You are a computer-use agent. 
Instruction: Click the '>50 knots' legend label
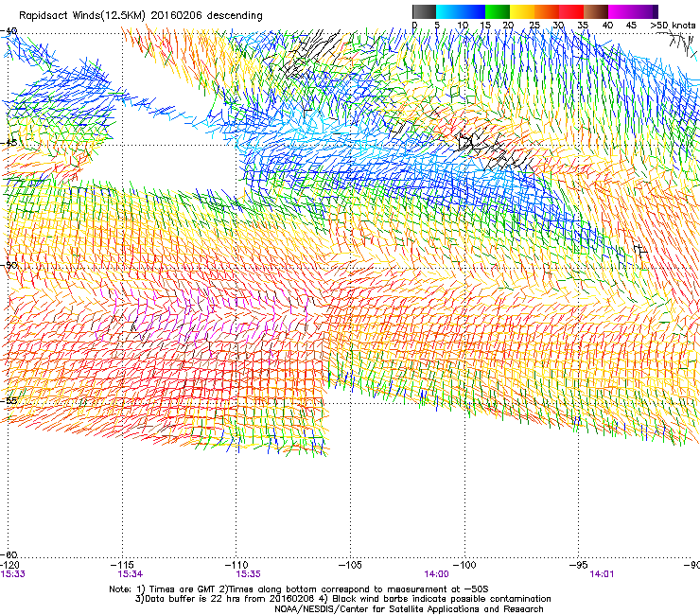673,26
